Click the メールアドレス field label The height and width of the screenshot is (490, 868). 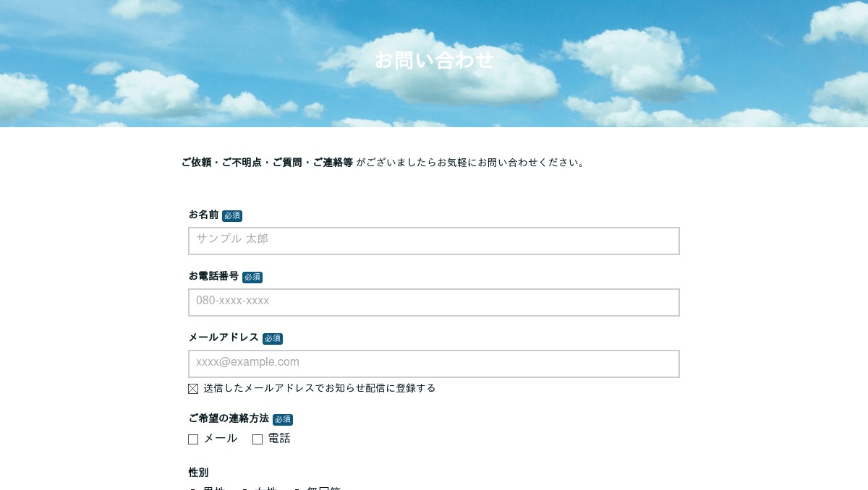[x=224, y=338]
